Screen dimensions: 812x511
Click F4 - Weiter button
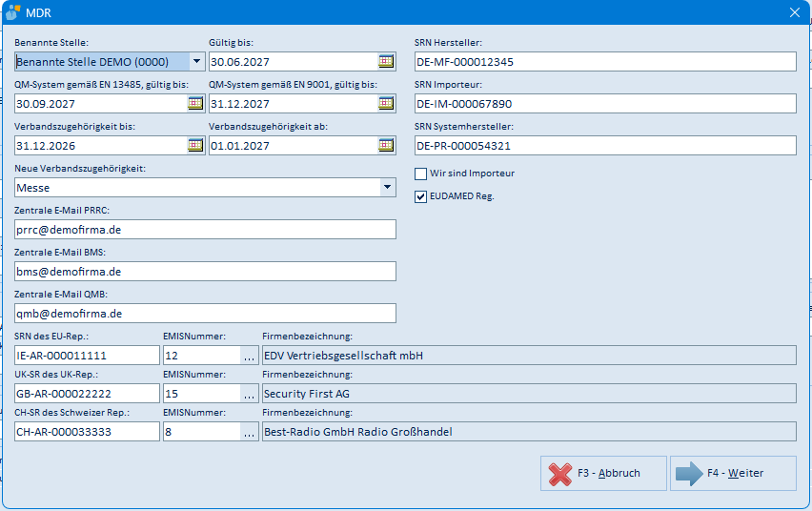[x=733, y=473]
